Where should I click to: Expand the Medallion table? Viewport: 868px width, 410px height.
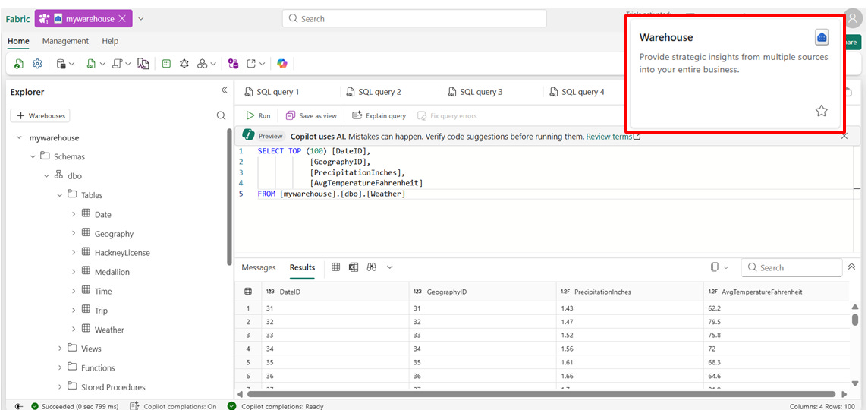coord(73,272)
